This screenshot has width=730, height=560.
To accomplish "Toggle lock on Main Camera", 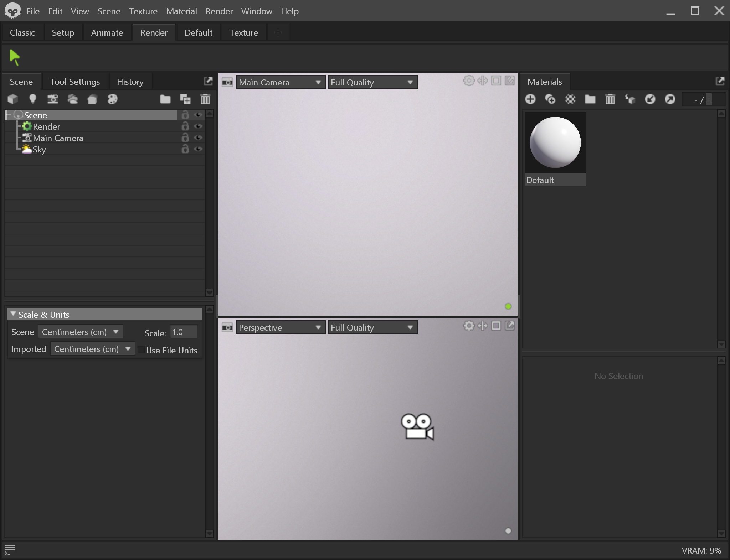I will pyautogui.click(x=185, y=138).
